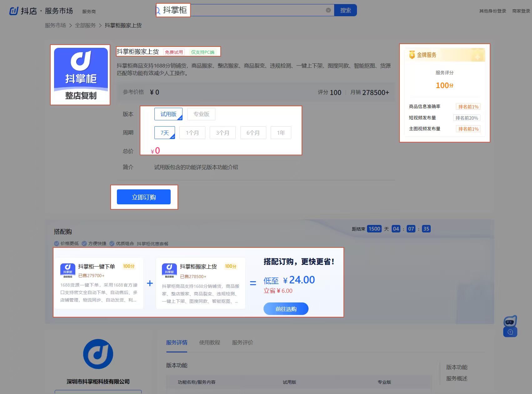
Task: Click the search magnifier icon
Action: pyautogui.click(x=158, y=10)
